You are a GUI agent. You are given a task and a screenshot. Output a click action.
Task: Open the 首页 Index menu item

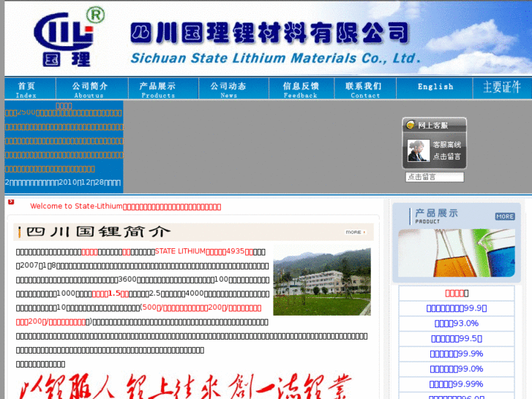(x=26, y=89)
